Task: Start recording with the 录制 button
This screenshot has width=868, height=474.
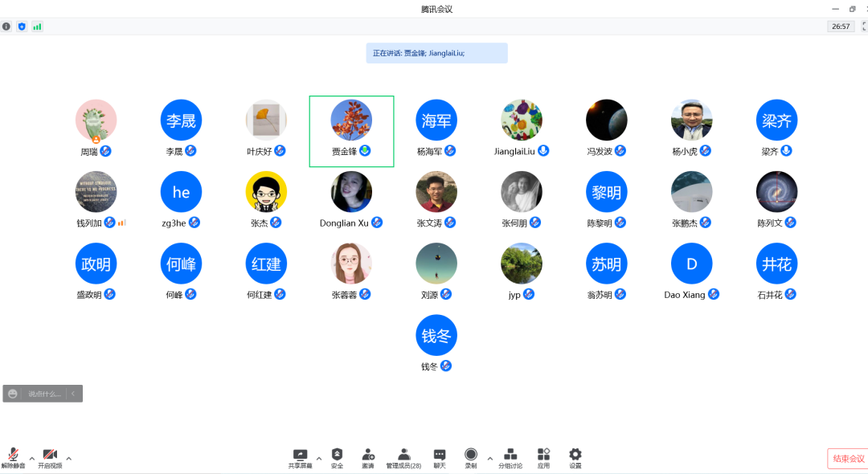Action: (471, 458)
